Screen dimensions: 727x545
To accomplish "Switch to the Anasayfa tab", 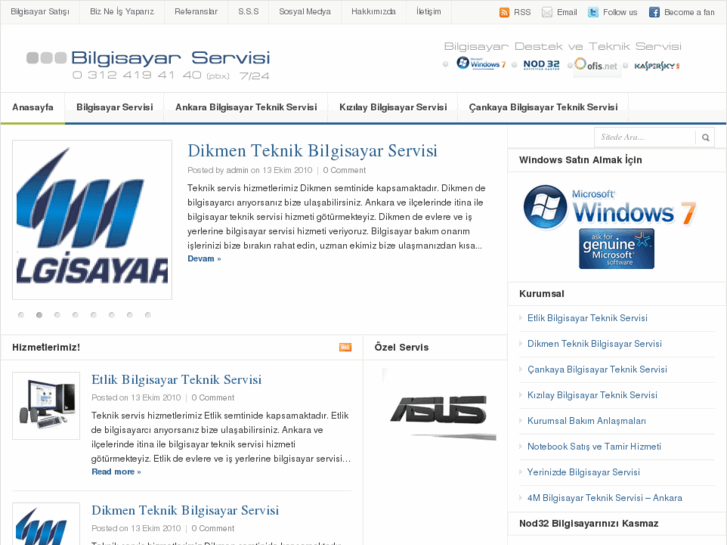I will coord(32,108).
